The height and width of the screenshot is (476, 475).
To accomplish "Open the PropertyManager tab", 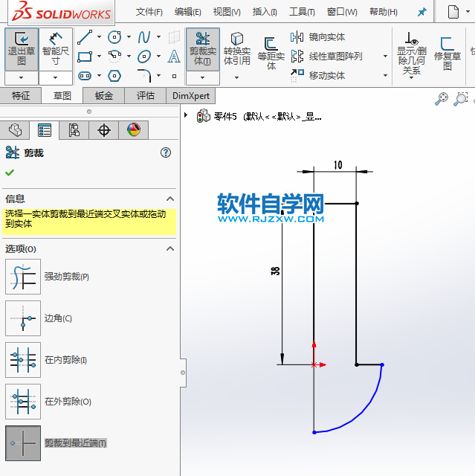I will 45,130.
